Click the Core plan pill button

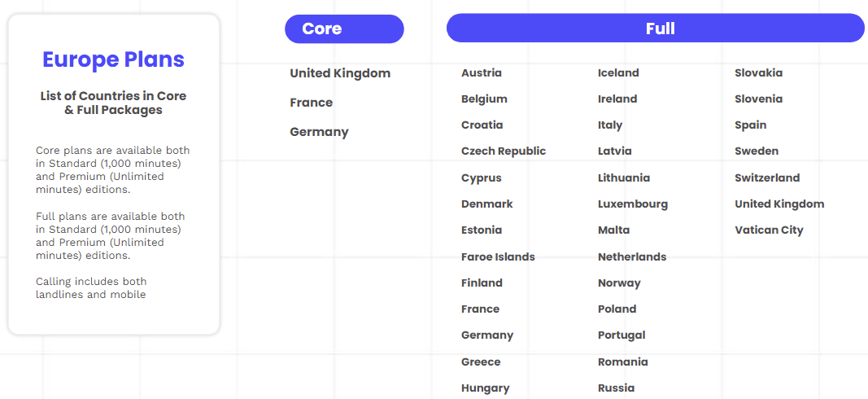(344, 29)
